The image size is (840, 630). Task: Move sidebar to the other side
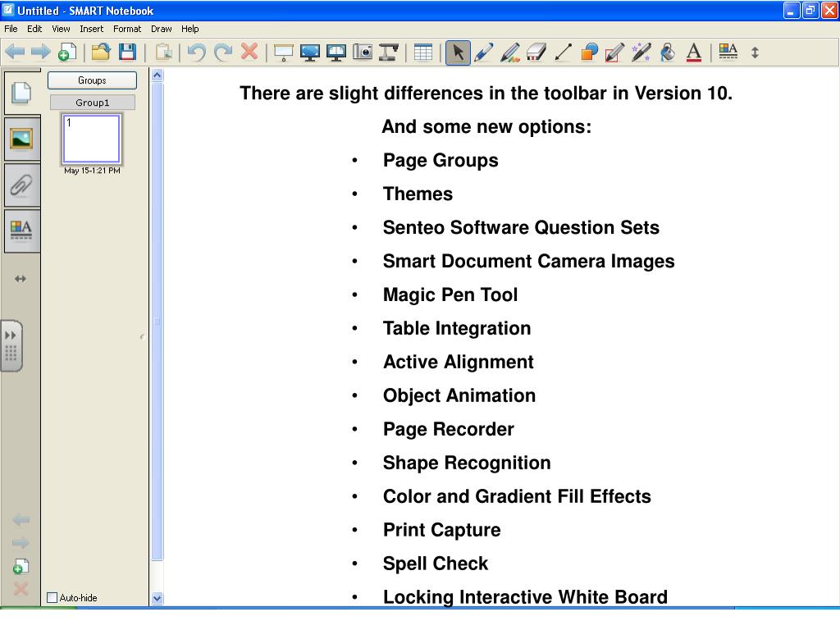click(x=21, y=279)
